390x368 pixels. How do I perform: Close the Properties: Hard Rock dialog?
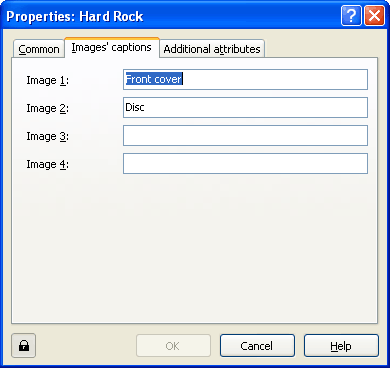click(375, 16)
